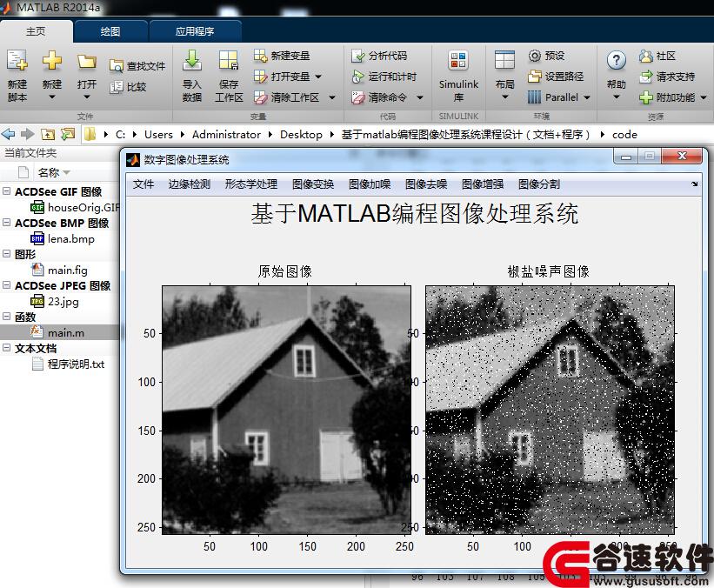Click the Help (帮助) question mark icon
Image resolution: width=714 pixels, height=588 pixels.
(616, 60)
